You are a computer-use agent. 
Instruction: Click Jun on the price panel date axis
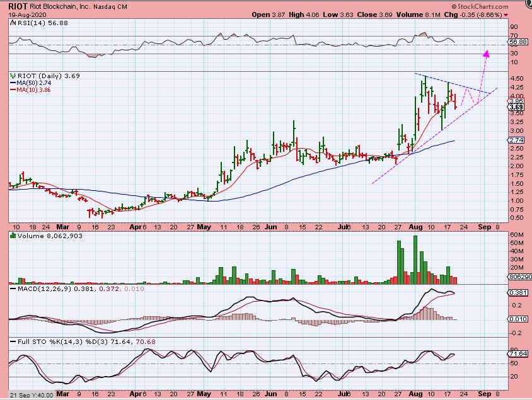(271, 227)
